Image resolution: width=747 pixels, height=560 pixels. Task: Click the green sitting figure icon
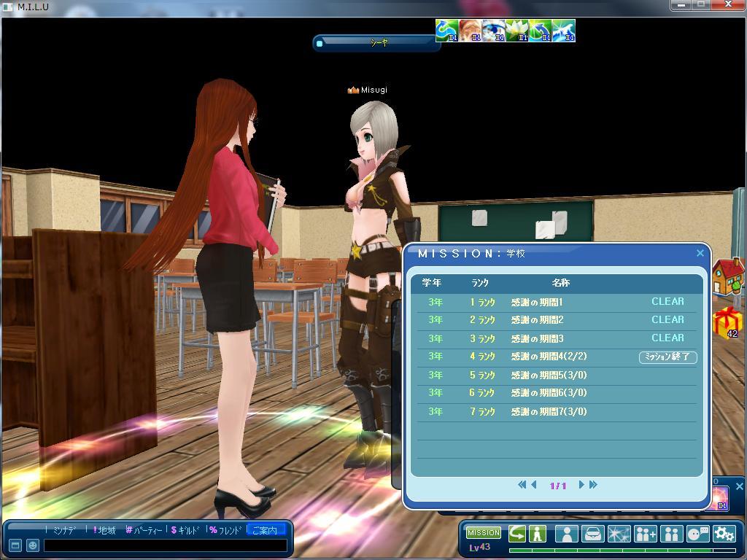538,534
